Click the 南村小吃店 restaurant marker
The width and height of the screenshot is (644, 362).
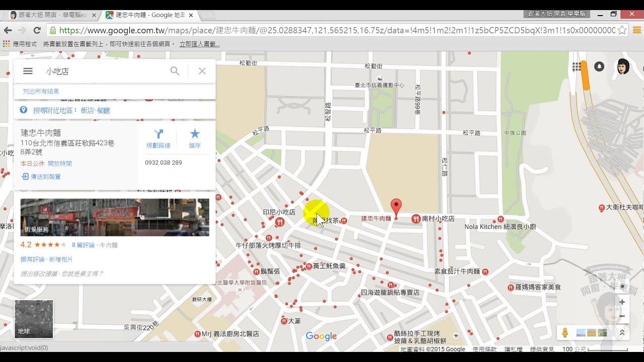click(x=416, y=218)
